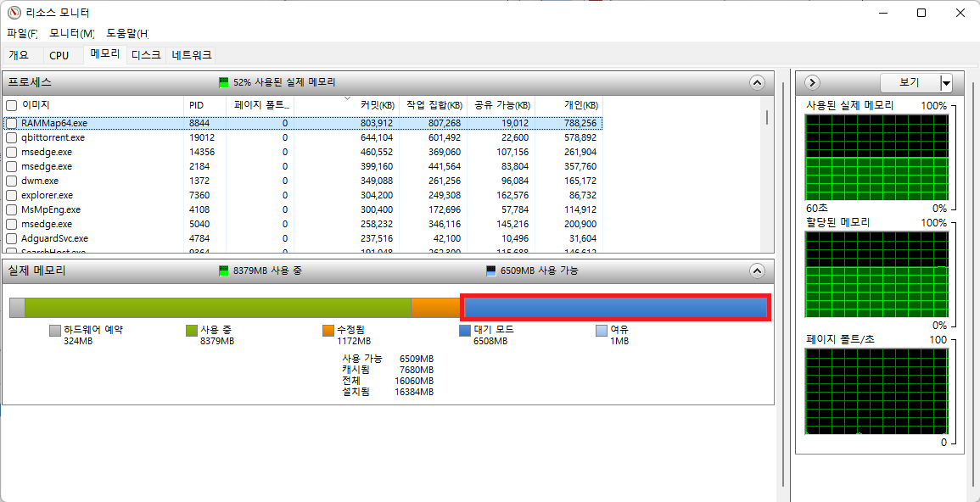Sort by 작업 집합(KB) column header
The width and height of the screenshot is (980, 502).
(433, 105)
